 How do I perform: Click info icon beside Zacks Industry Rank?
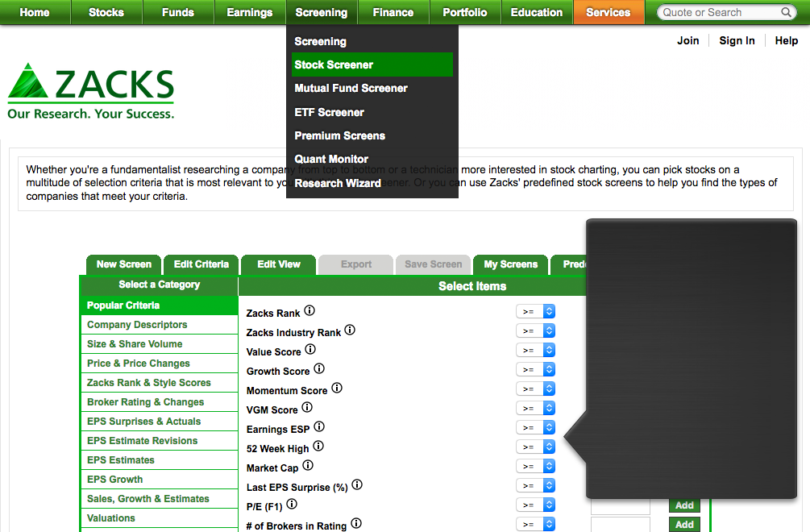point(350,330)
